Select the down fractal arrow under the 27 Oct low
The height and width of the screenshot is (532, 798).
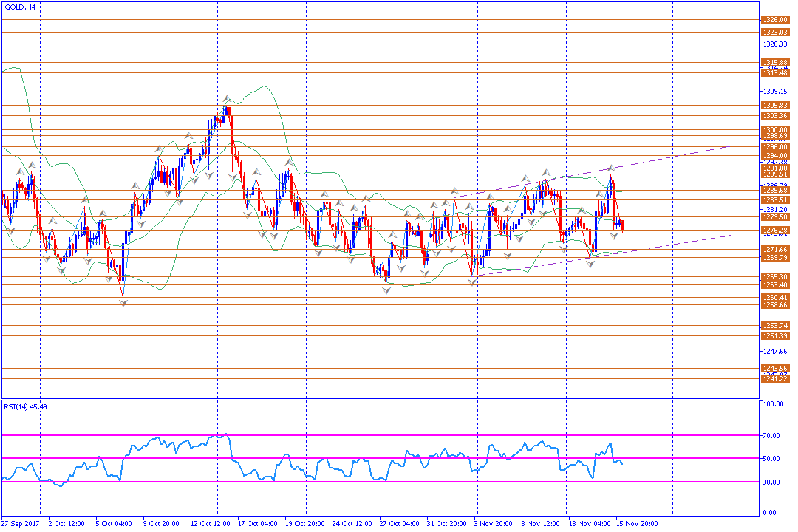[386, 290]
